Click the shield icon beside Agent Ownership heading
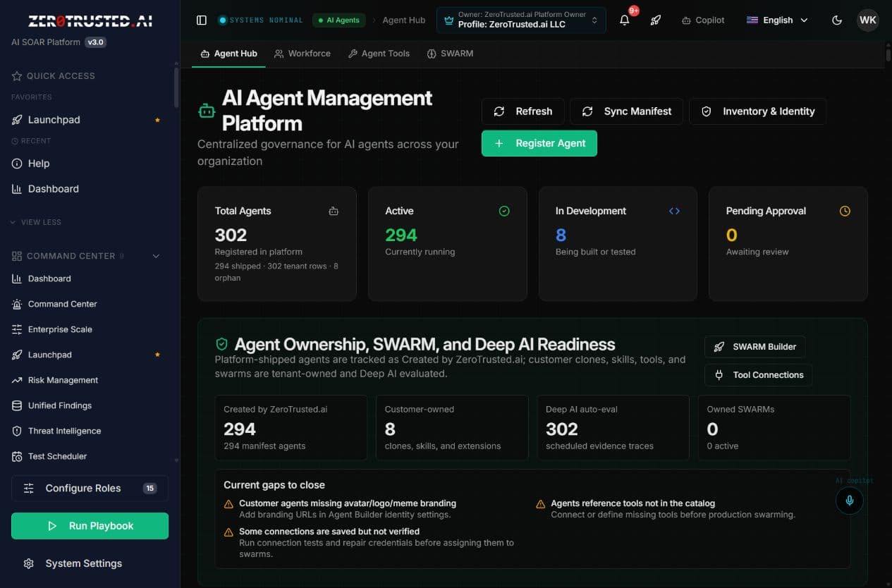The width and height of the screenshot is (892, 588). click(221, 344)
